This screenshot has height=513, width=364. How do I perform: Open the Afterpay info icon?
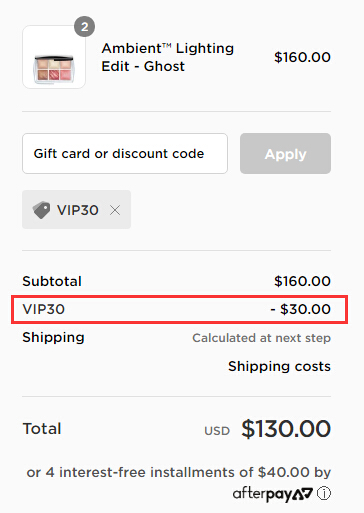[x=324, y=493]
